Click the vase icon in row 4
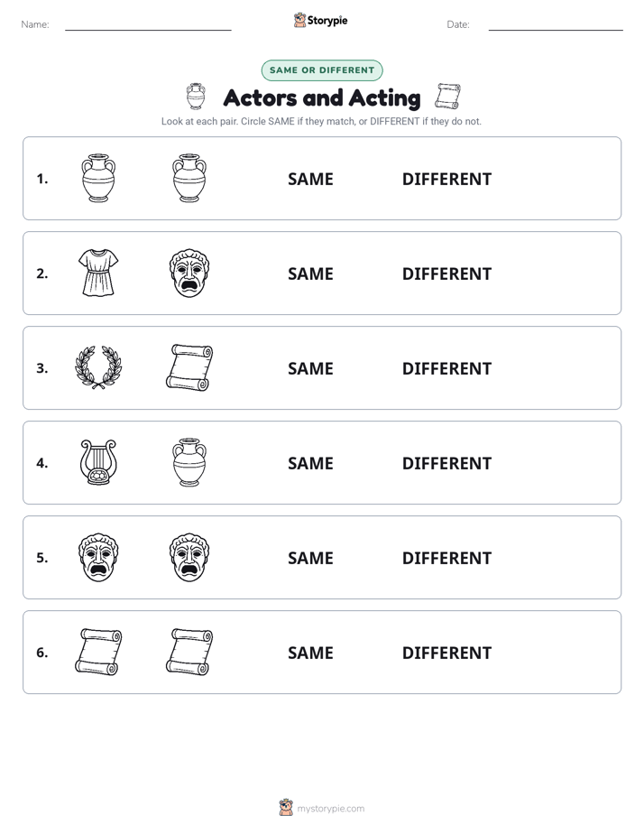Screen dimensions: 644x834 pyautogui.click(x=189, y=462)
